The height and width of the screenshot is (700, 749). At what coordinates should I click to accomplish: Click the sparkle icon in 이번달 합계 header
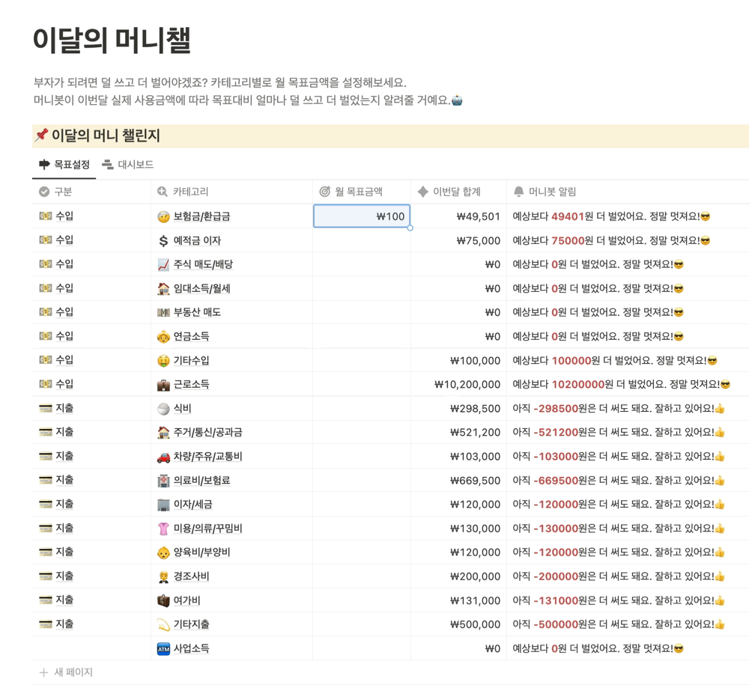pyautogui.click(x=422, y=192)
